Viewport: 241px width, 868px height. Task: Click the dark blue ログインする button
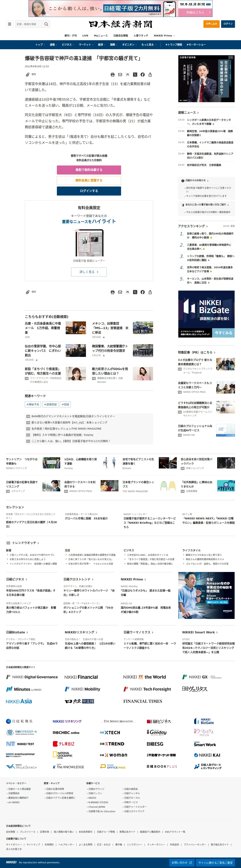(x=89, y=191)
